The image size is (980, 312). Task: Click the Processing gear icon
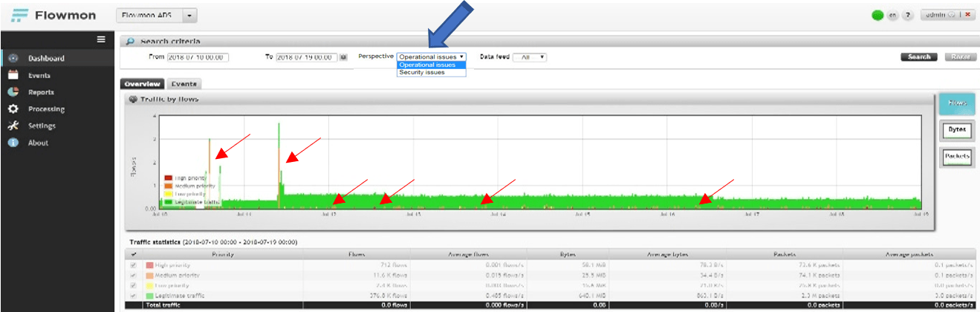click(x=13, y=109)
